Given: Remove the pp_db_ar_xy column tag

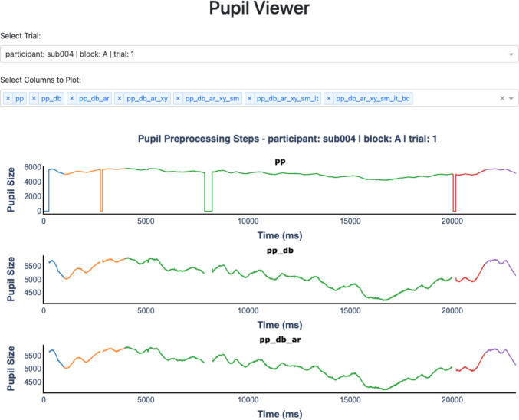Looking at the screenshot, I should [x=119, y=98].
